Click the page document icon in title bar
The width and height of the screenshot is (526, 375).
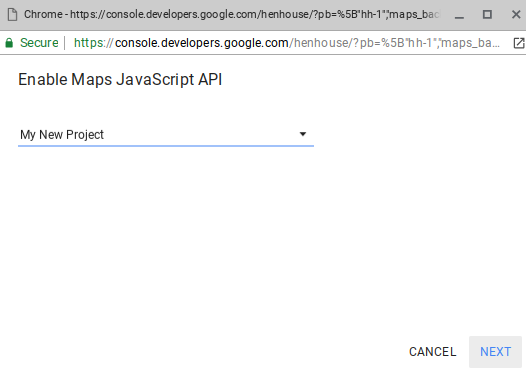[12, 14]
